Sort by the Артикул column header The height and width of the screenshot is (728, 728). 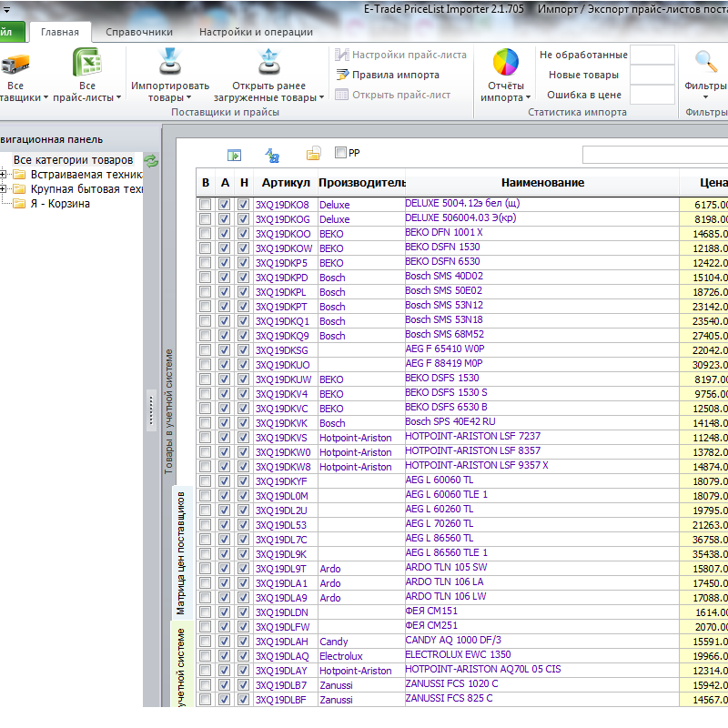[286, 183]
